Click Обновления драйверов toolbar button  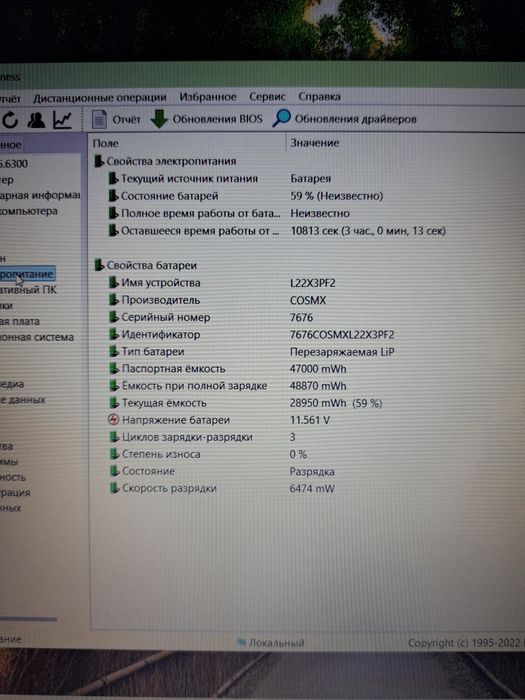(x=355, y=119)
